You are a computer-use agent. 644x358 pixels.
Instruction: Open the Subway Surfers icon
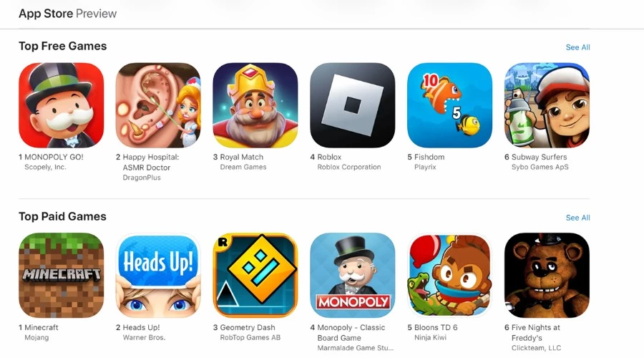(x=547, y=105)
